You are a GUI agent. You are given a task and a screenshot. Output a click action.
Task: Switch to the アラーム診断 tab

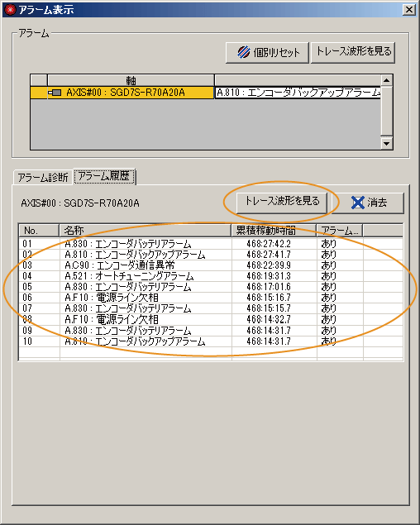pyautogui.click(x=42, y=177)
